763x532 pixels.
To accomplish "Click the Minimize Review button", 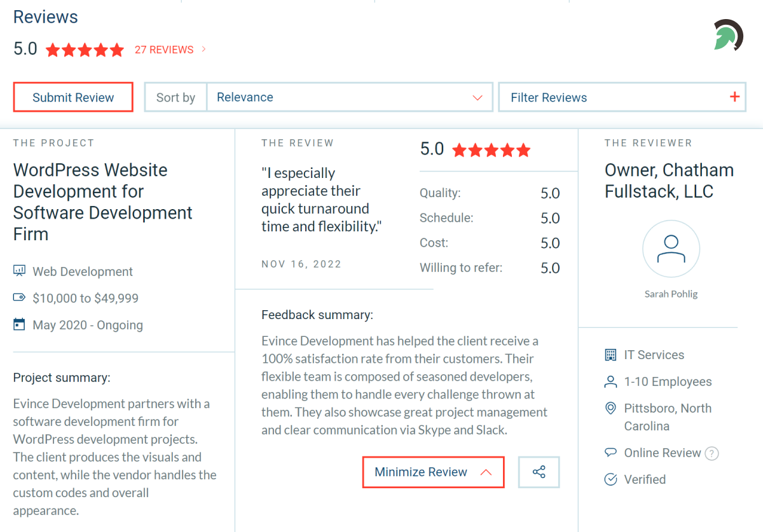I will pyautogui.click(x=433, y=472).
